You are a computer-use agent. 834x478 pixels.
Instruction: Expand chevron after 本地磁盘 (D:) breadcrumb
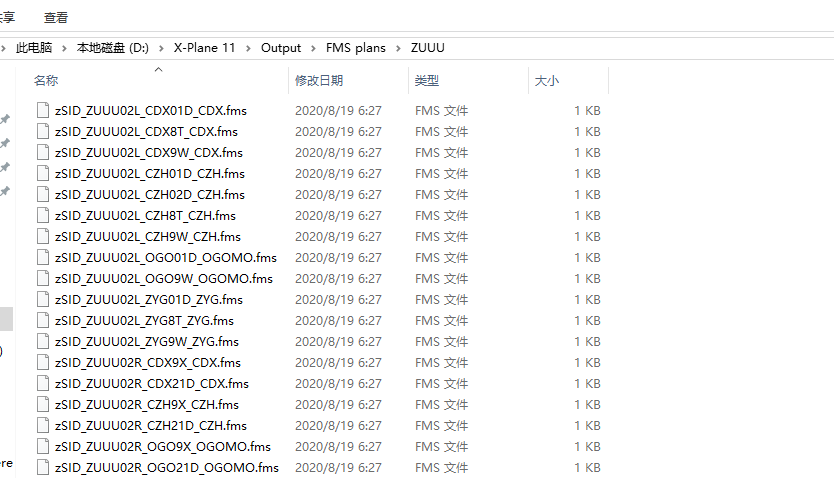click(161, 48)
